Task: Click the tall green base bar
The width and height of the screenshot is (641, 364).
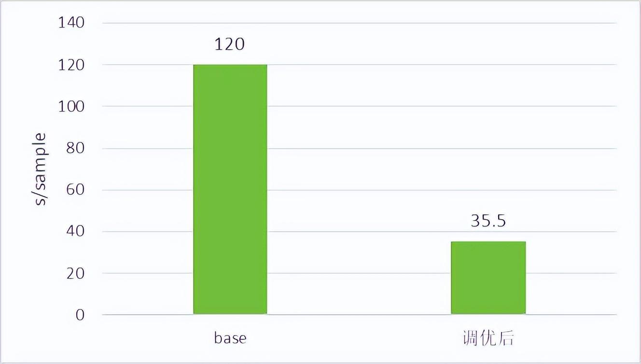Action: (230, 189)
